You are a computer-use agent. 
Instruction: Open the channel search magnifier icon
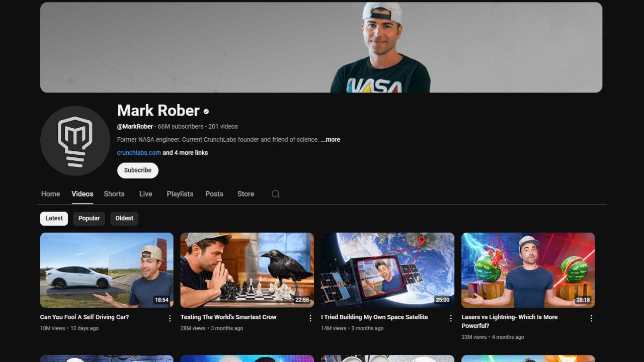click(275, 194)
